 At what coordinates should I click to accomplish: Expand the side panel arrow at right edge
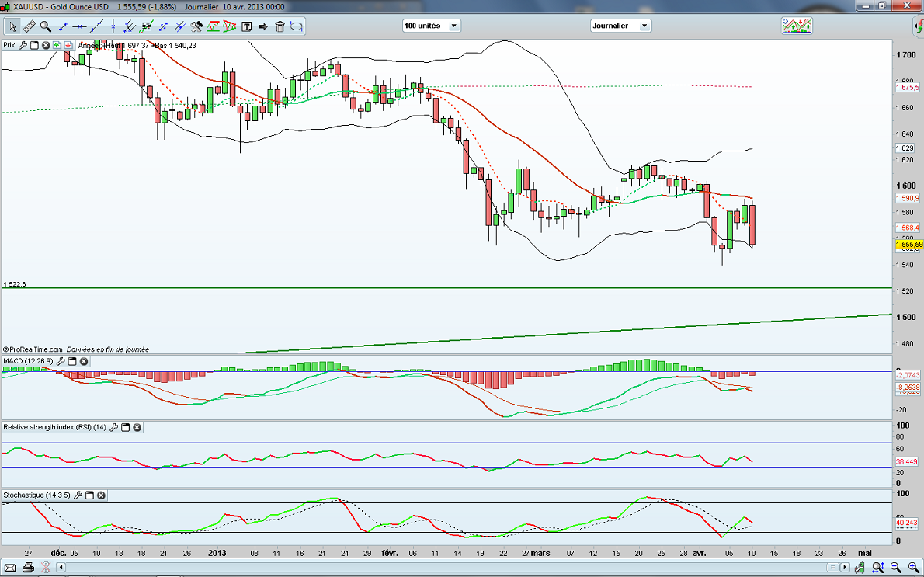click(918, 26)
